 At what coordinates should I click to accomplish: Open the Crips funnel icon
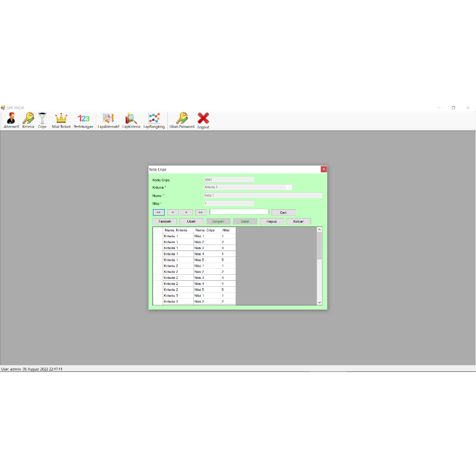tap(42, 120)
